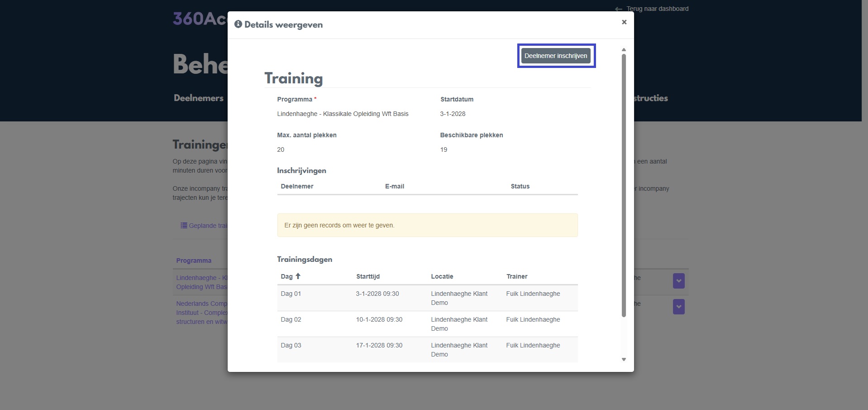Screen dimensions: 868x410
Task: Sort by the Dag column header
Action: [x=291, y=276]
